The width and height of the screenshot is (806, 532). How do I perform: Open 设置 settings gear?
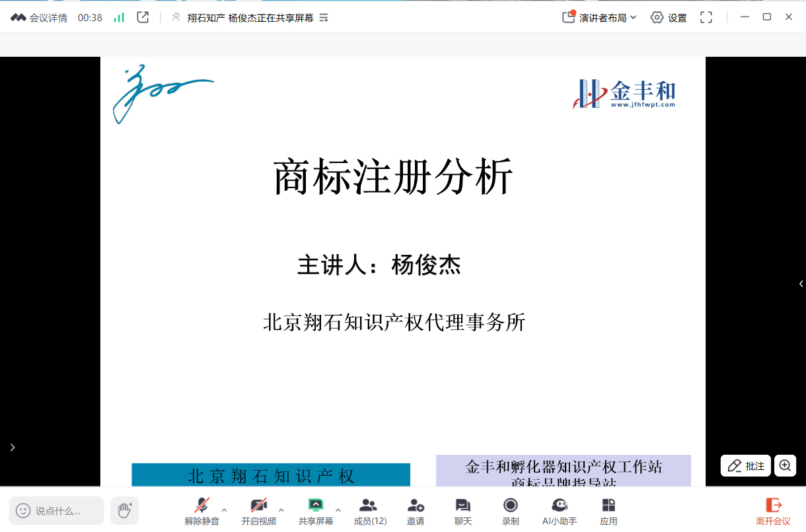point(669,18)
